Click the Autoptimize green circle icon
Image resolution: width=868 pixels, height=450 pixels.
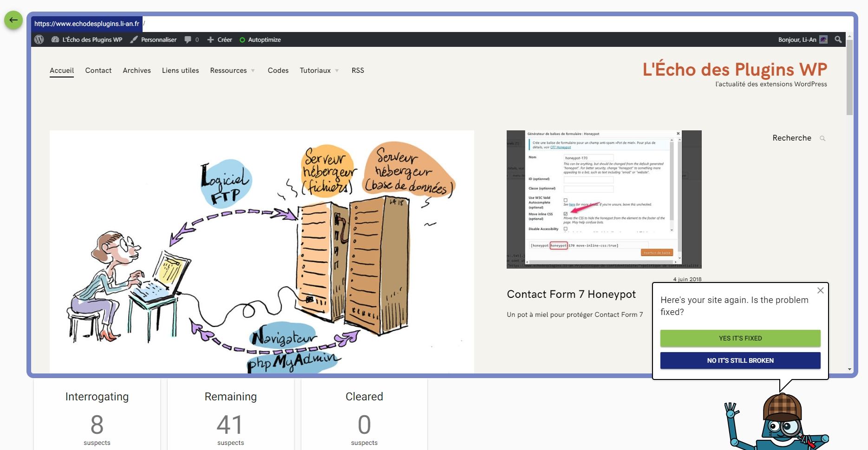click(x=242, y=40)
